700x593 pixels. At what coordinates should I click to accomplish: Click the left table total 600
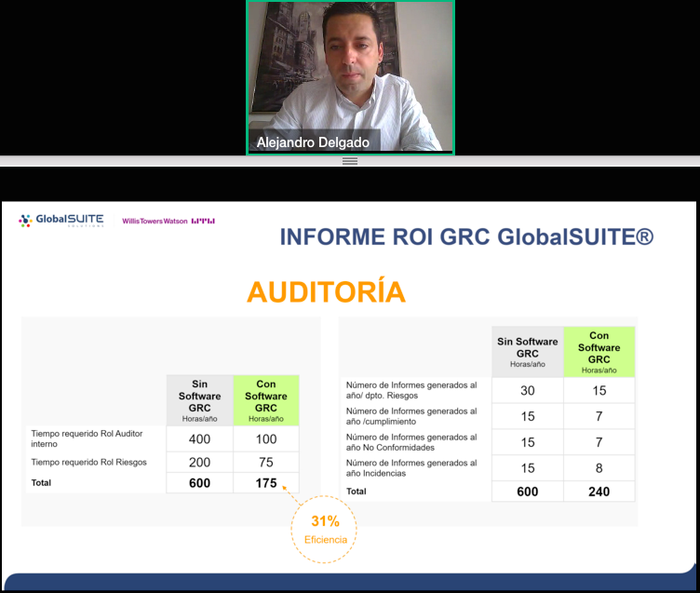point(199,483)
